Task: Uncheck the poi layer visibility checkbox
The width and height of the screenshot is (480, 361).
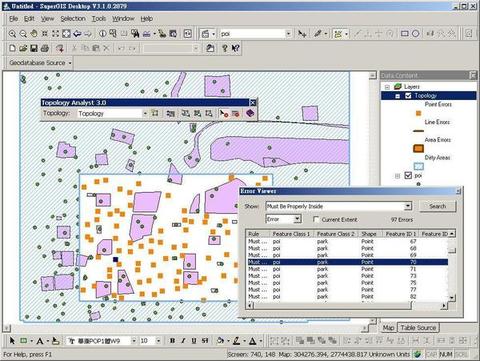Action: pos(408,175)
